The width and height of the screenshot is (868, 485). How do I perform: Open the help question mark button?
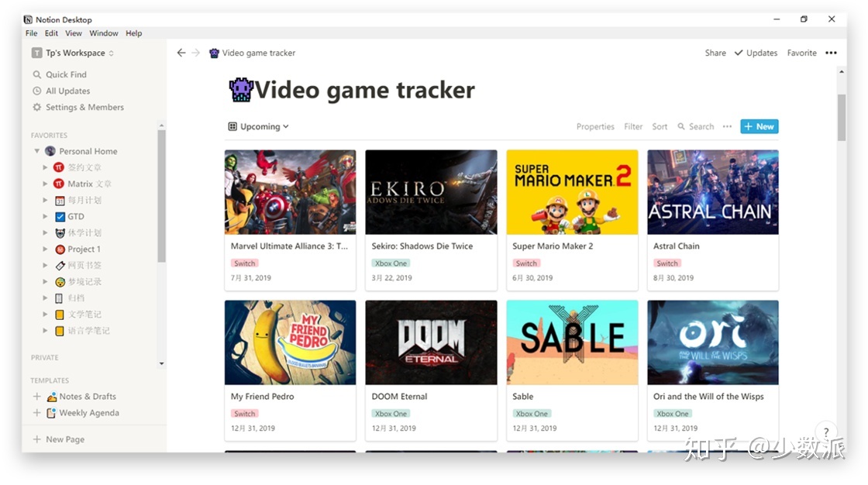click(x=826, y=432)
